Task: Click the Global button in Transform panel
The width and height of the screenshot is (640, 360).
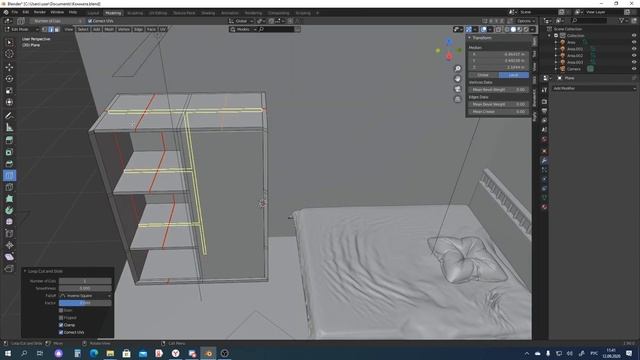Action: [483, 75]
